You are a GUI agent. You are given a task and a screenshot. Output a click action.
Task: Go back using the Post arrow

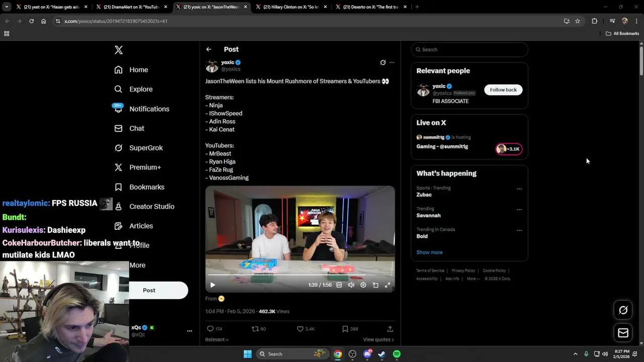coord(208,49)
